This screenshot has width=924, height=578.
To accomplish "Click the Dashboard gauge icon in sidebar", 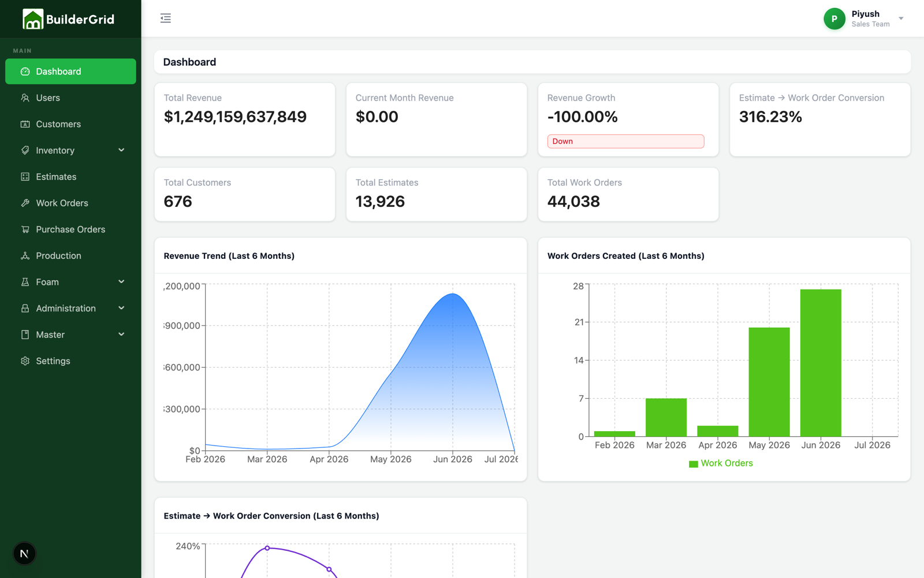I will point(25,72).
